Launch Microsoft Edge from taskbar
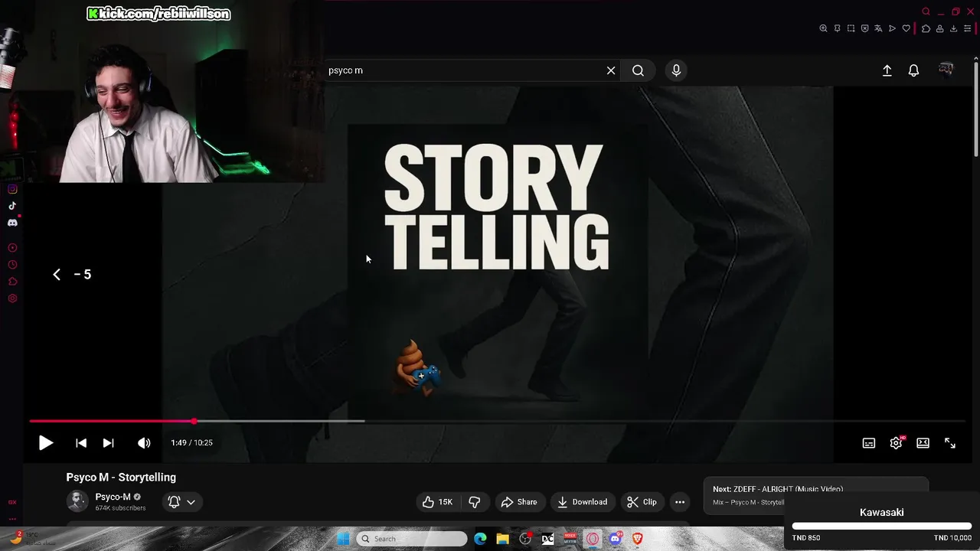 (480, 539)
